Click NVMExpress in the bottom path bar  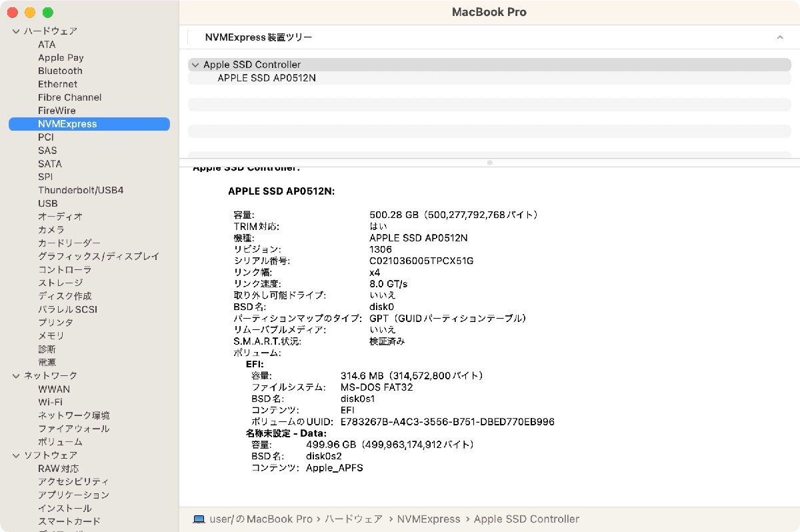(429, 519)
